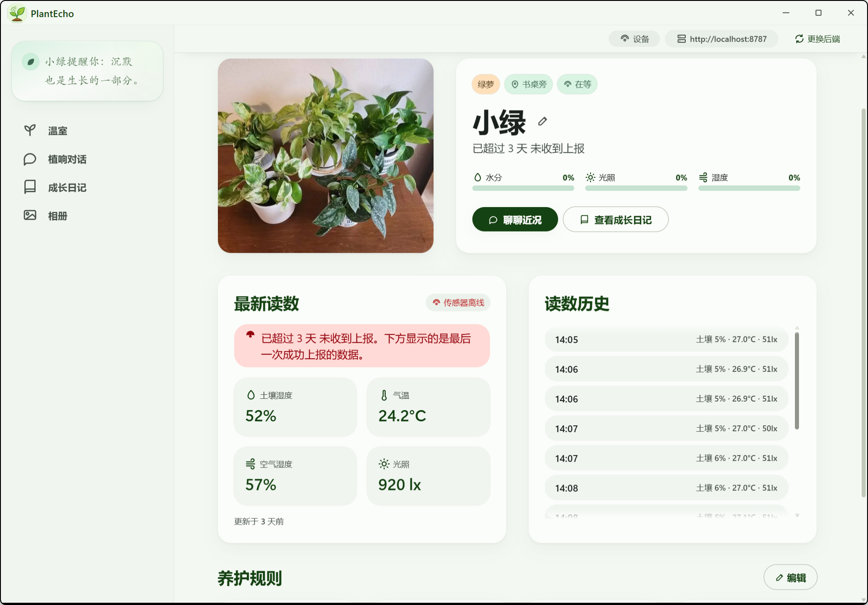Click the wind icon beside 湿度
Viewport: 868px width, 605px height.
(703, 177)
